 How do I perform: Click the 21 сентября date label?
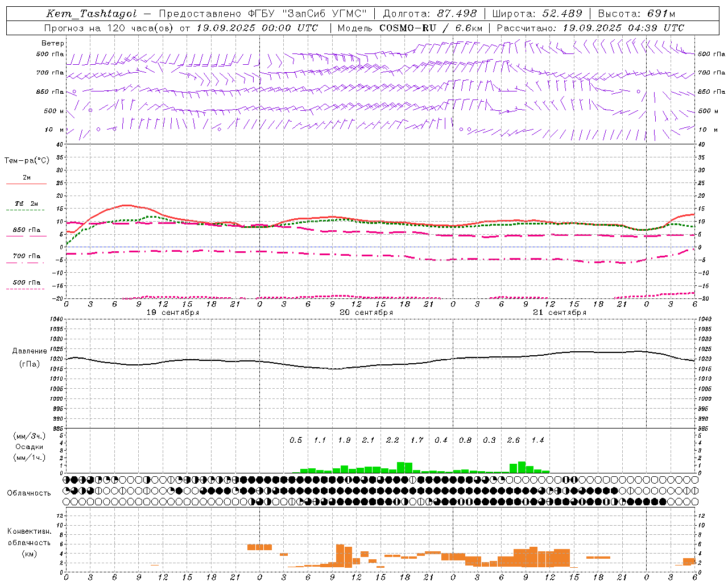pos(560,313)
